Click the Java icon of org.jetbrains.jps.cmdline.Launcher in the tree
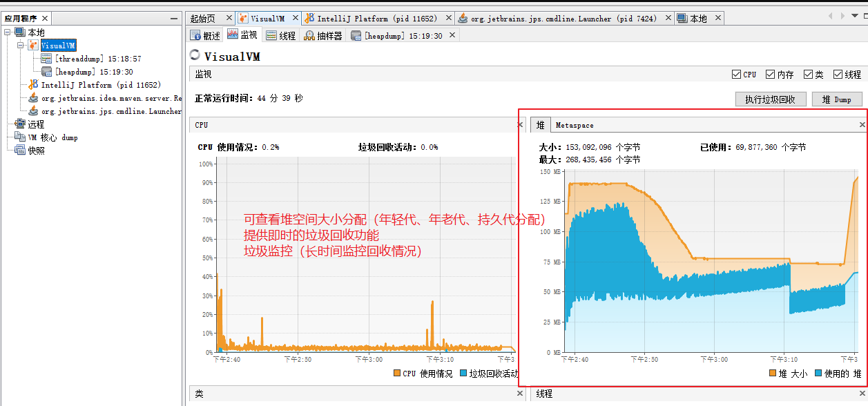The image size is (868, 406). click(x=33, y=111)
